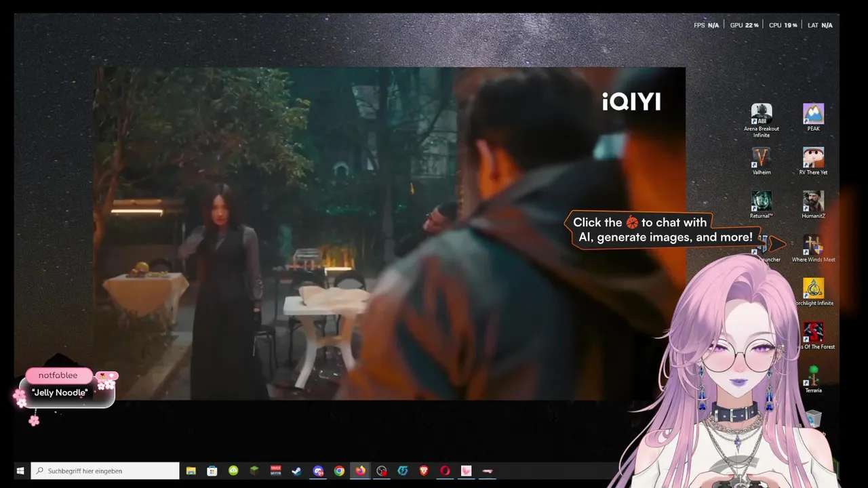Click the Returnal desktop shortcut
868x488 pixels.
[x=761, y=205]
